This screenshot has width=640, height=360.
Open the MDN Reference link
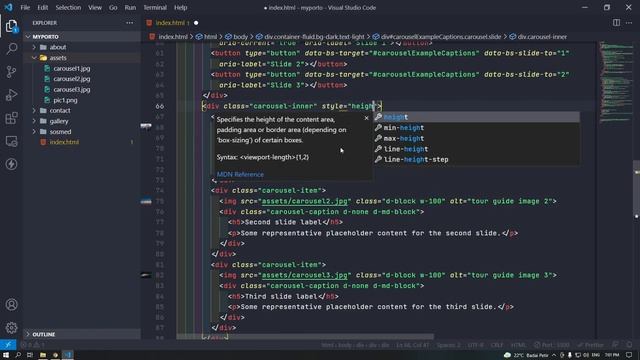tap(240, 174)
